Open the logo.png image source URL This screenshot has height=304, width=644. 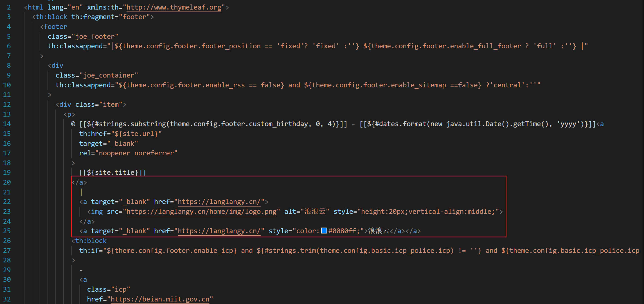point(201,212)
